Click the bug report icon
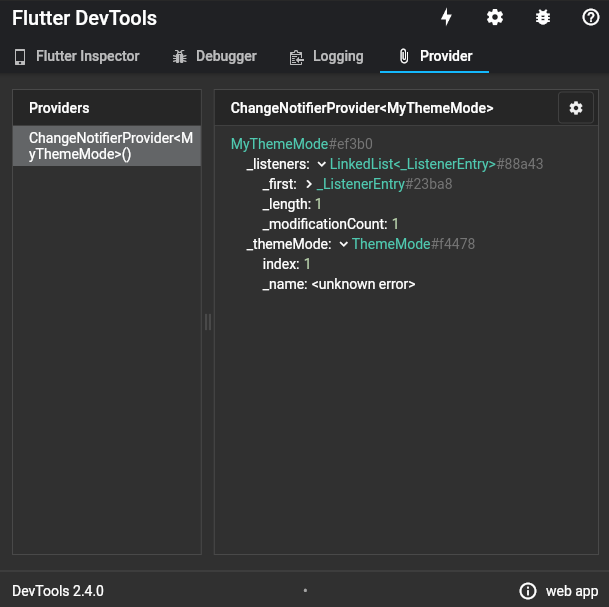The image size is (609, 607). tap(543, 17)
